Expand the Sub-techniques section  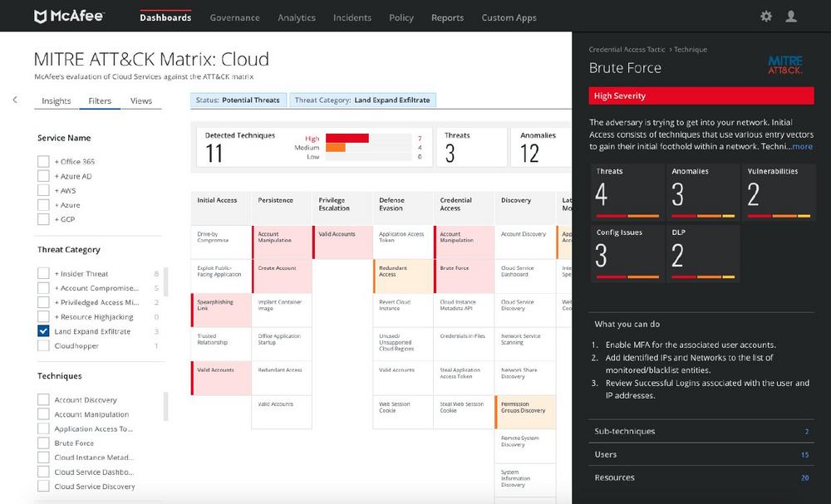pyautogui.click(x=701, y=431)
